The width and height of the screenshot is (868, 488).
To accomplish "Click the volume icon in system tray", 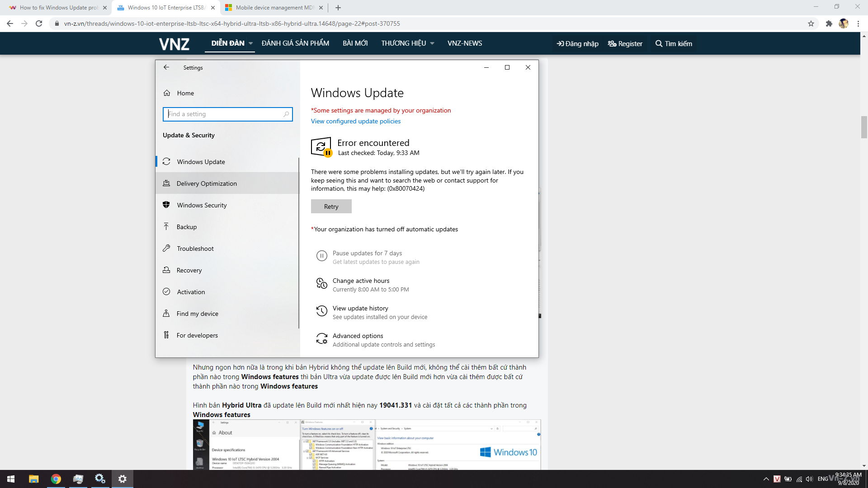I will [809, 479].
